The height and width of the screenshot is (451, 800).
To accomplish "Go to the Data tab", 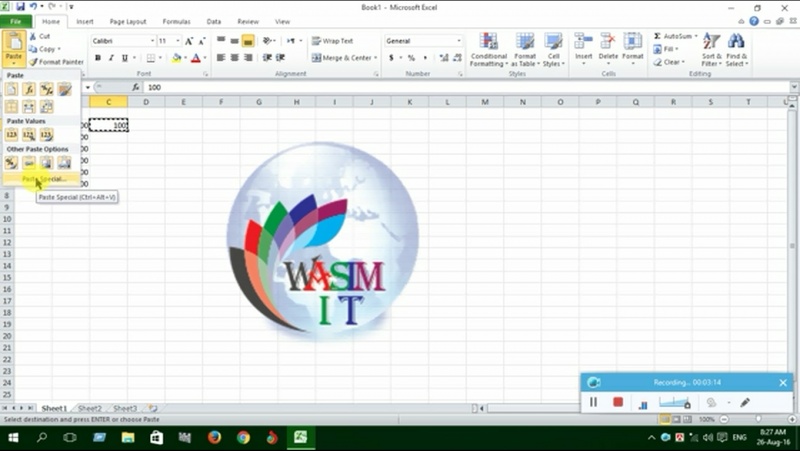I will (214, 21).
